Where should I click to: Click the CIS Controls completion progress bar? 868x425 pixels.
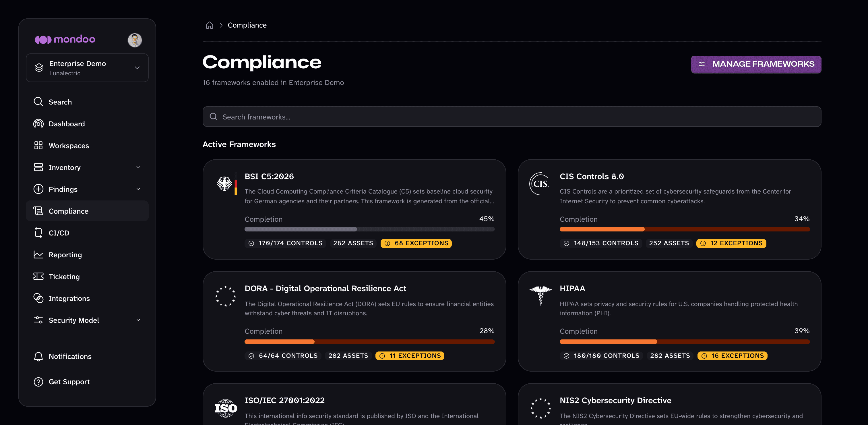(684, 229)
